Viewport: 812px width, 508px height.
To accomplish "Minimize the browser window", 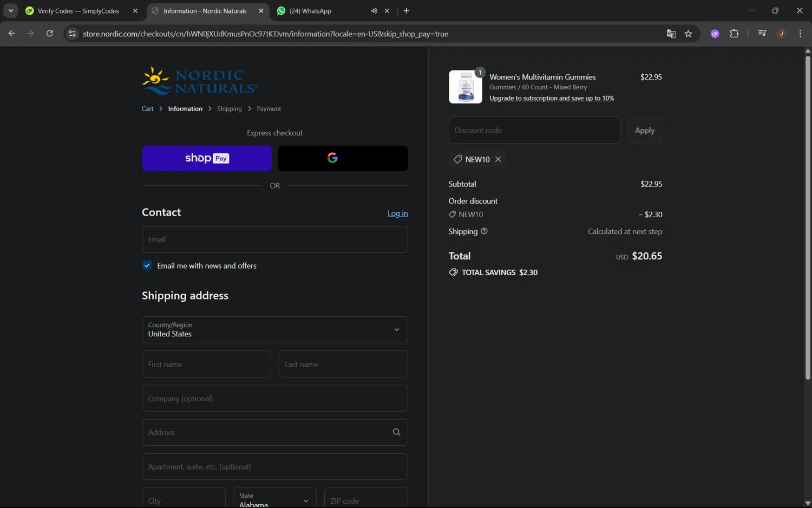I will tap(751, 11).
